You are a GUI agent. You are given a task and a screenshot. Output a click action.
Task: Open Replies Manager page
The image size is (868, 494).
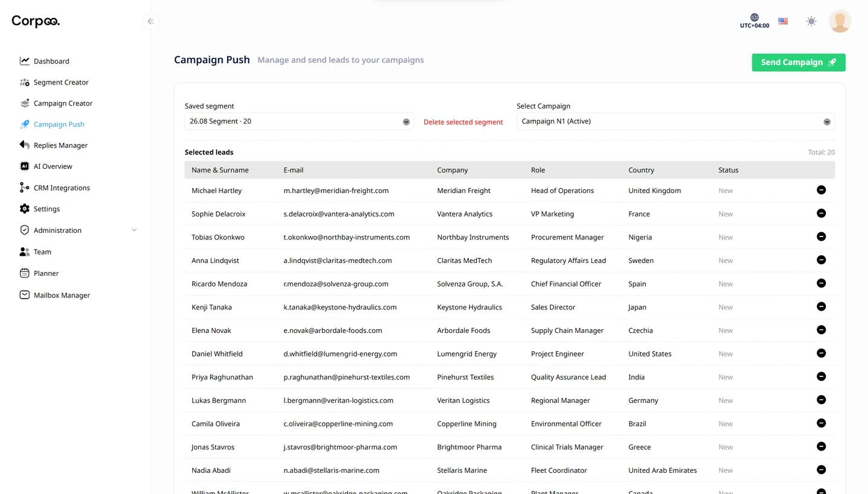point(54,145)
